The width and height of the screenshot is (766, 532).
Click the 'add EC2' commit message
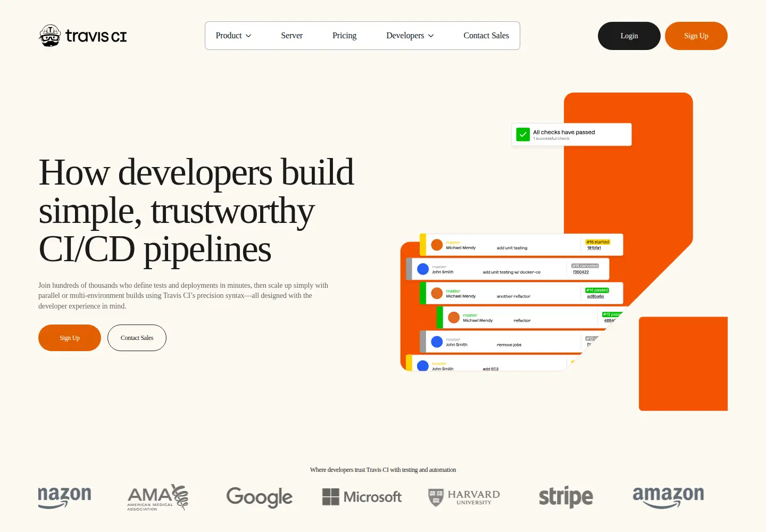(x=490, y=369)
